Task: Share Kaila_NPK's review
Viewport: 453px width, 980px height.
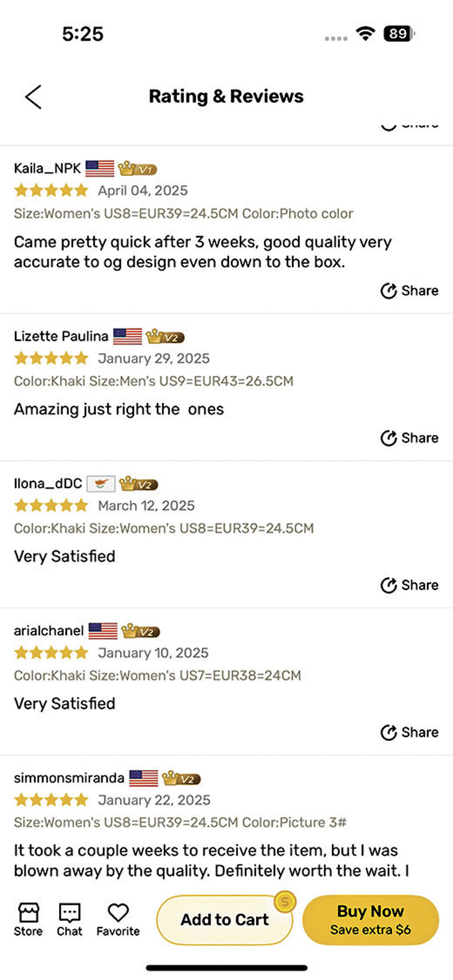Action: pyautogui.click(x=410, y=290)
